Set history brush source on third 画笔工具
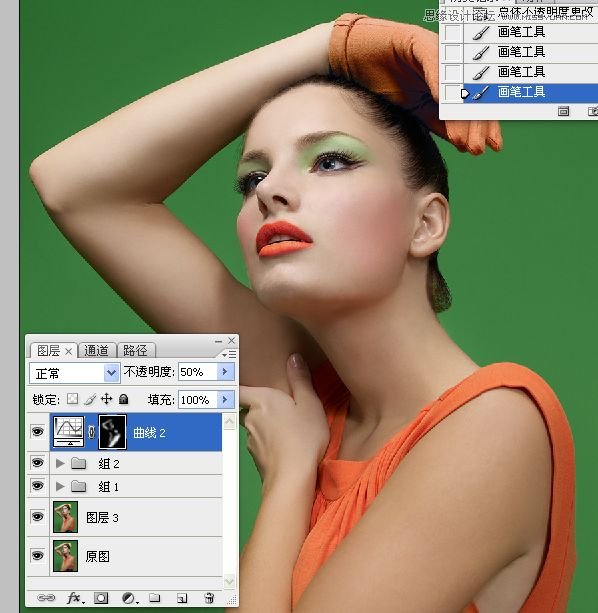The height and width of the screenshot is (613, 598). coord(453,72)
